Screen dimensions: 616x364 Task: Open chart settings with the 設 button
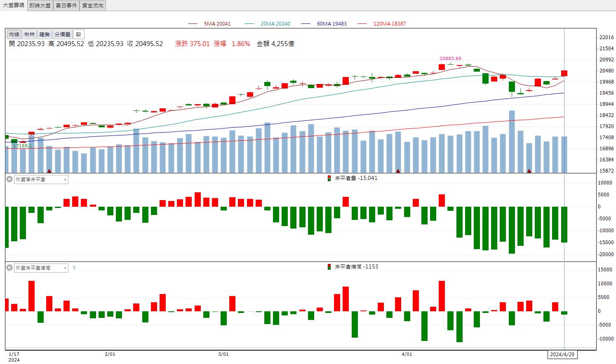pos(79,34)
